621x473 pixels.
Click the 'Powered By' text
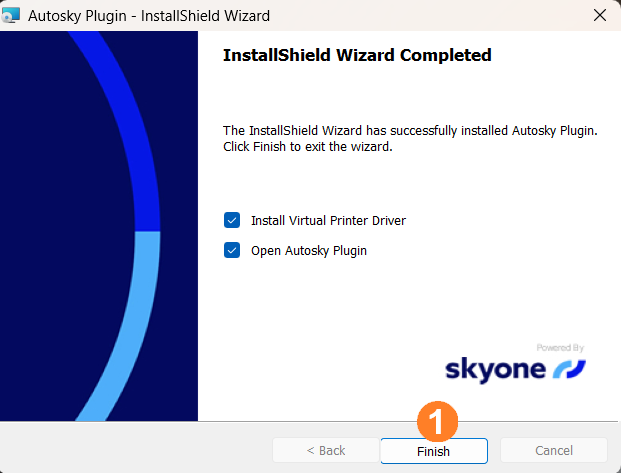click(x=560, y=348)
